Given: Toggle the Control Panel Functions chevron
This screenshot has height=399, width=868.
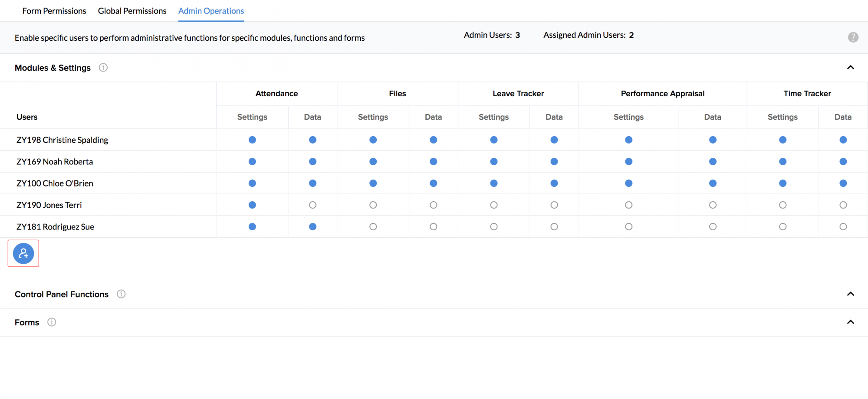Looking at the screenshot, I should 850,294.
